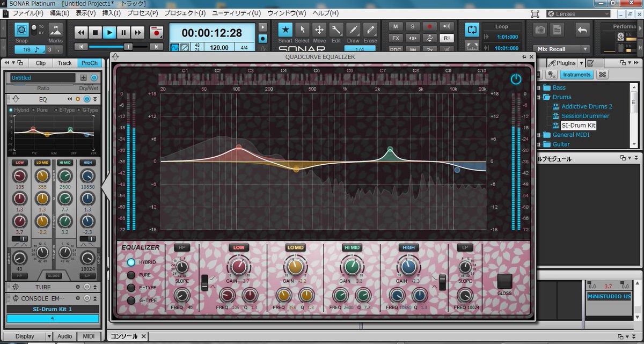Click the Mix Recall undo arrow icon
The width and height of the screenshot is (644, 344).
click(582, 30)
